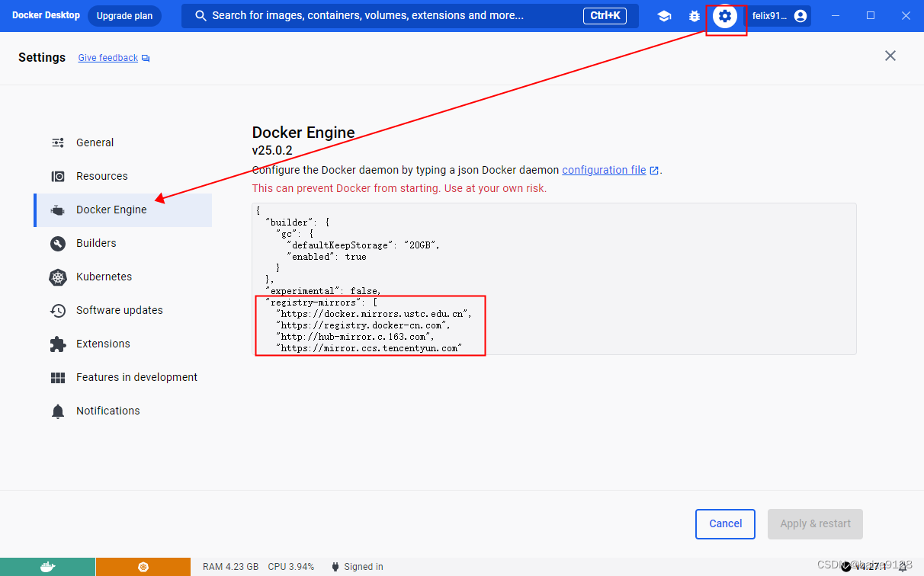This screenshot has height=576, width=924.
Task: Click the mirror.ccs.tencentyun.com mirror line
Action: pyautogui.click(x=369, y=348)
